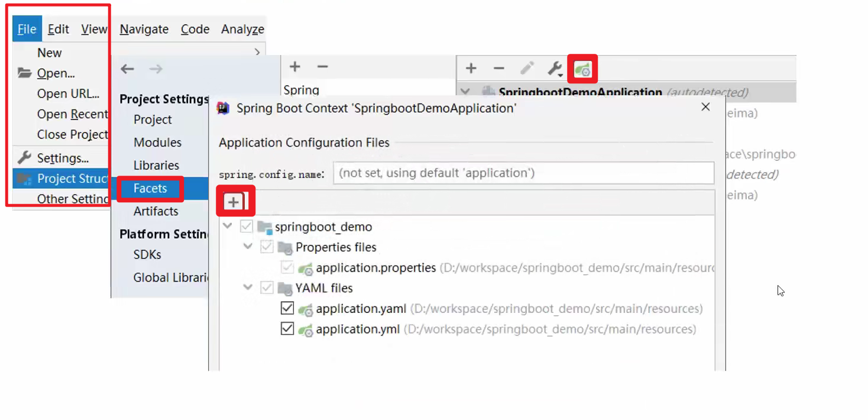Screen dimensions: 868x420
Task: Click the IntelliJ icon in dialog title
Action: pyautogui.click(x=223, y=108)
